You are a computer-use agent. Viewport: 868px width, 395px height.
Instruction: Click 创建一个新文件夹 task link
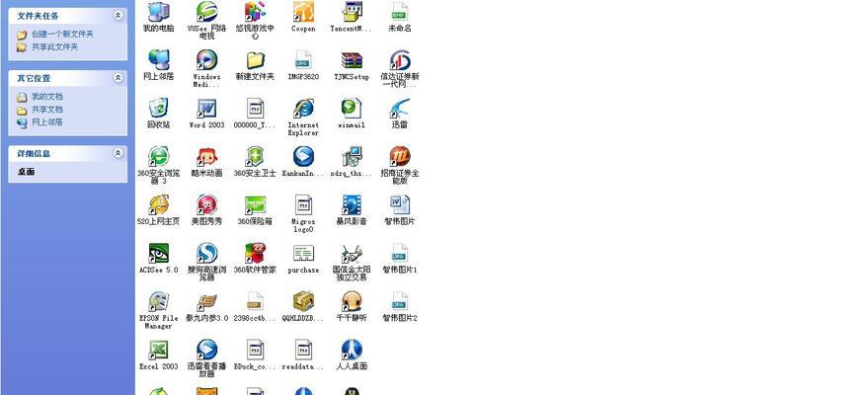(x=62, y=35)
